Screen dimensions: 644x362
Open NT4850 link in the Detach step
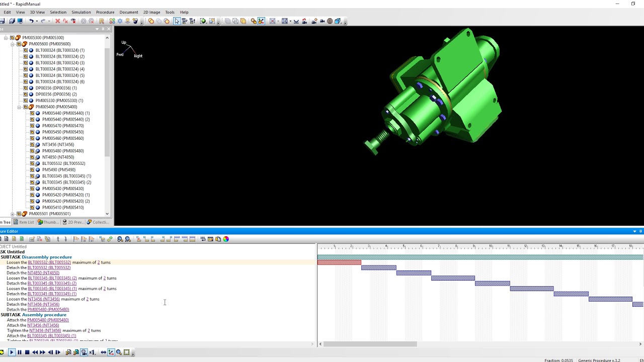point(43,273)
